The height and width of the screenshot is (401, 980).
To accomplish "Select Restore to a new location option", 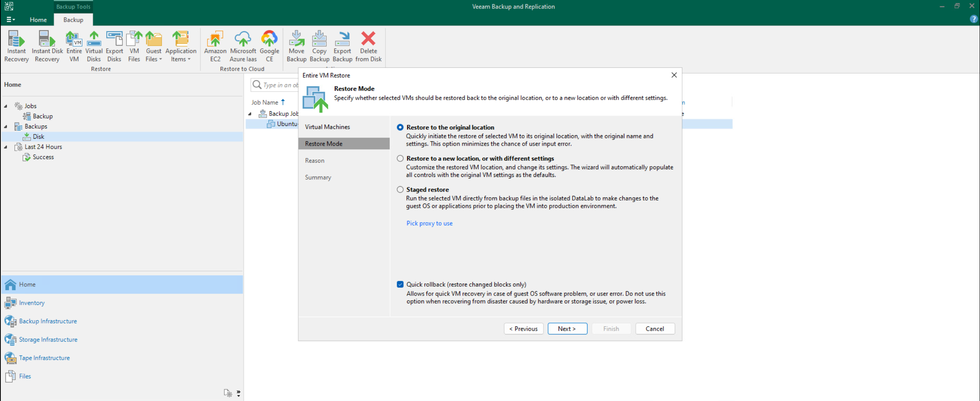I will (400, 158).
